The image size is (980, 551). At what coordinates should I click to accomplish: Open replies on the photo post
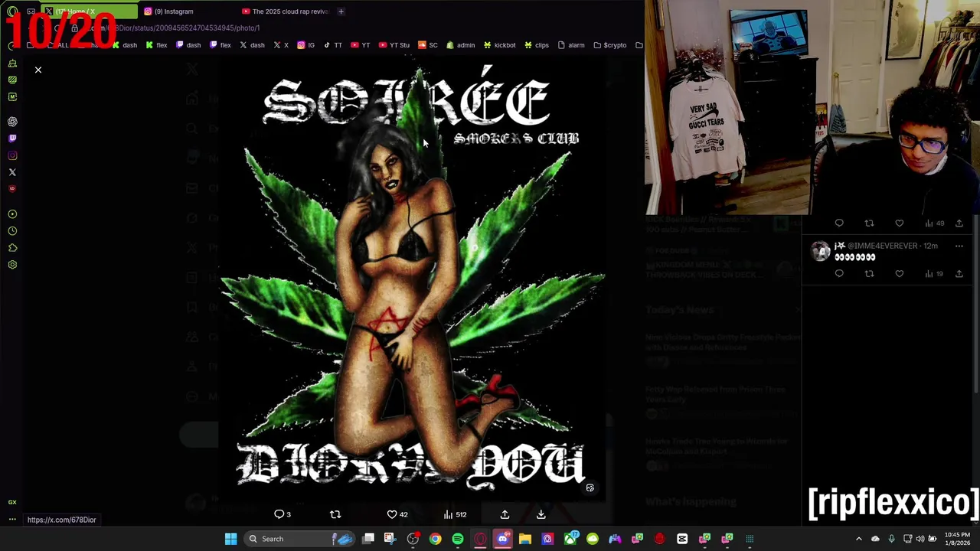[x=282, y=514]
